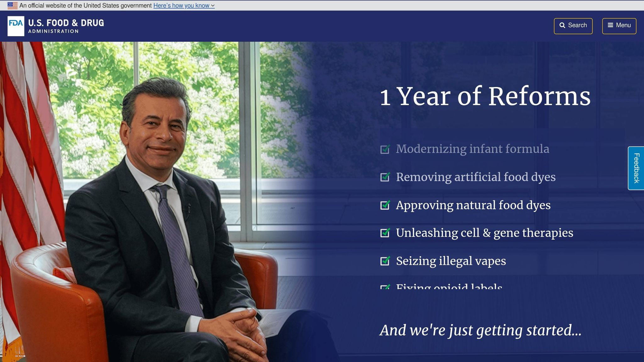
Task: Open the Menu button in header
Action: (x=619, y=26)
